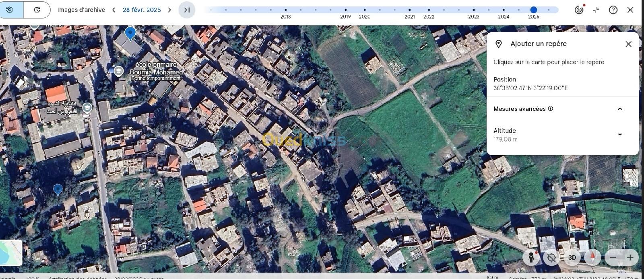Viewport: 644px width, 279px height.
Task: Open the école primaire Boumia Mohamed map label
Action: 157,71
